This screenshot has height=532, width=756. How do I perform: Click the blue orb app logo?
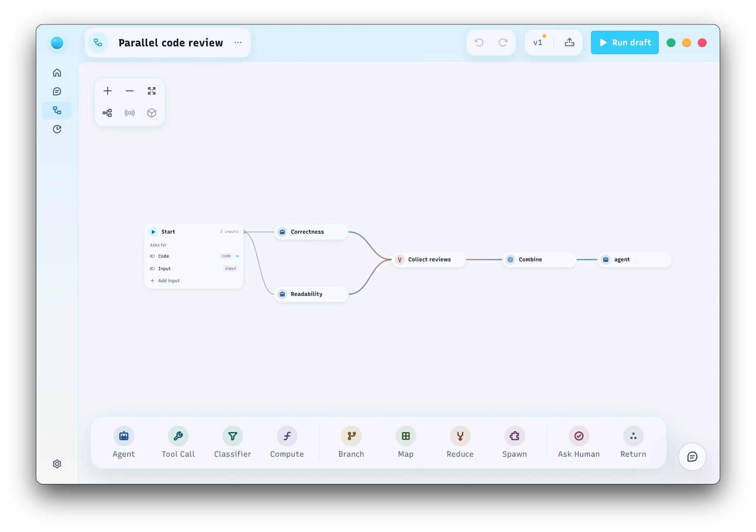point(57,43)
